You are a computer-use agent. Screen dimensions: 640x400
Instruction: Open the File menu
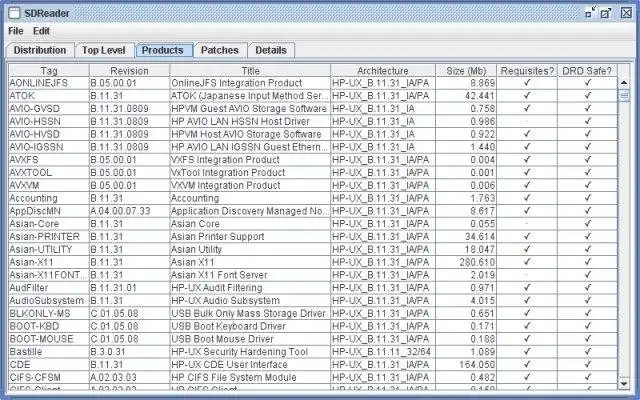pyautogui.click(x=16, y=31)
